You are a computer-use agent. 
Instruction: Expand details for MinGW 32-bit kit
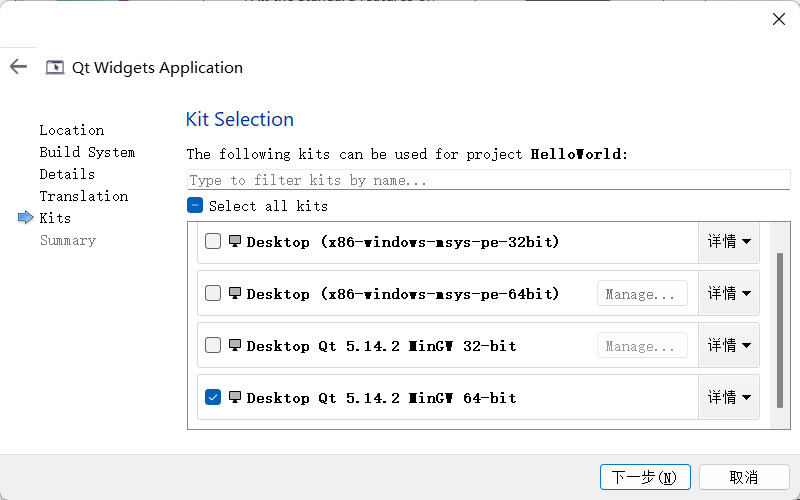click(728, 345)
